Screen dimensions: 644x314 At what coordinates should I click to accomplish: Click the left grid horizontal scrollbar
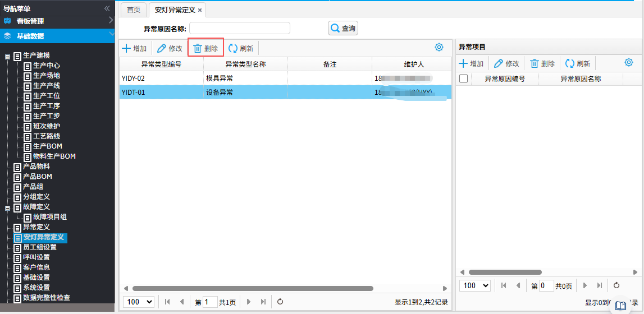(253, 288)
